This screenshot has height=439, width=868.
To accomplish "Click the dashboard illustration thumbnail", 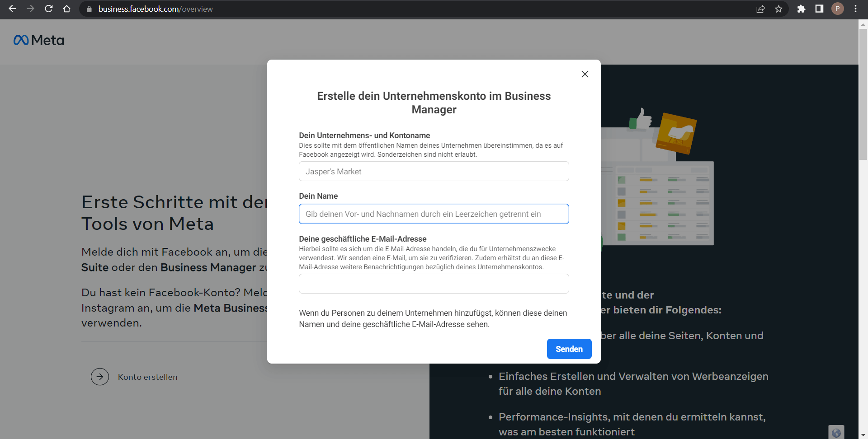I will 658,176.
